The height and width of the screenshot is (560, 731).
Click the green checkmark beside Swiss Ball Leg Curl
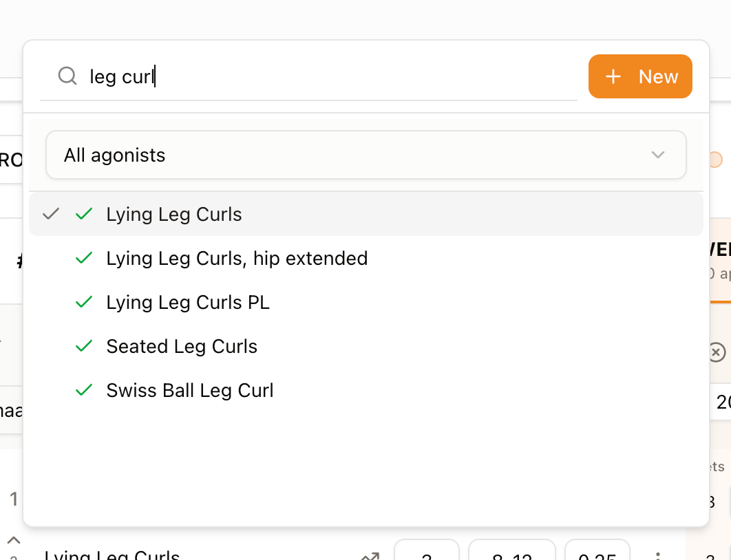[x=84, y=390]
